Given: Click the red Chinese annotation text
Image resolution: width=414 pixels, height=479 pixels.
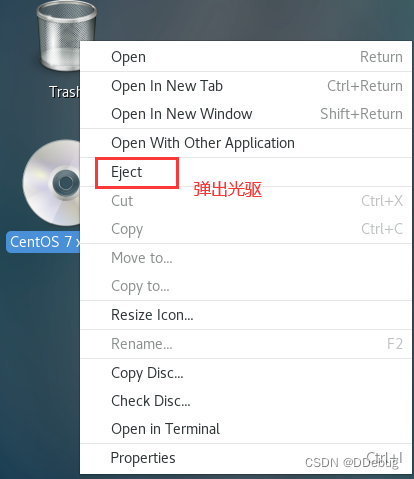Looking at the screenshot, I should [x=228, y=189].
